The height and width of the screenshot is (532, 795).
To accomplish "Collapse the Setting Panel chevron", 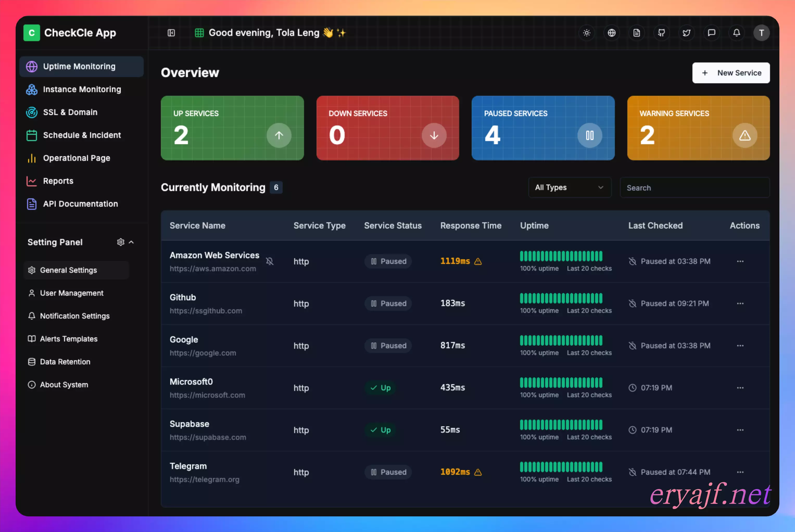I will pyautogui.click(x=131, y=242).
